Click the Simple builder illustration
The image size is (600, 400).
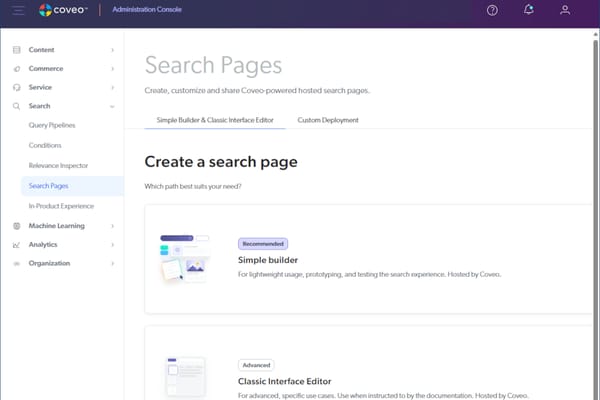[185, 258]
